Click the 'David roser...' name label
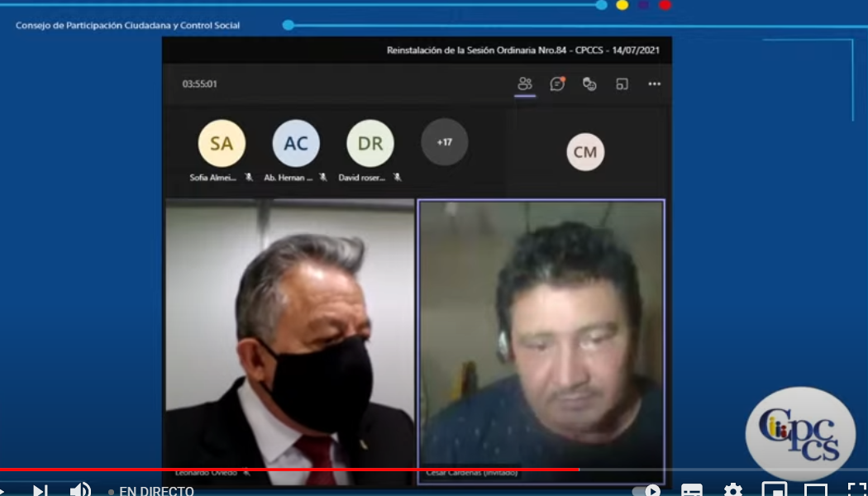 coord(362,178)
